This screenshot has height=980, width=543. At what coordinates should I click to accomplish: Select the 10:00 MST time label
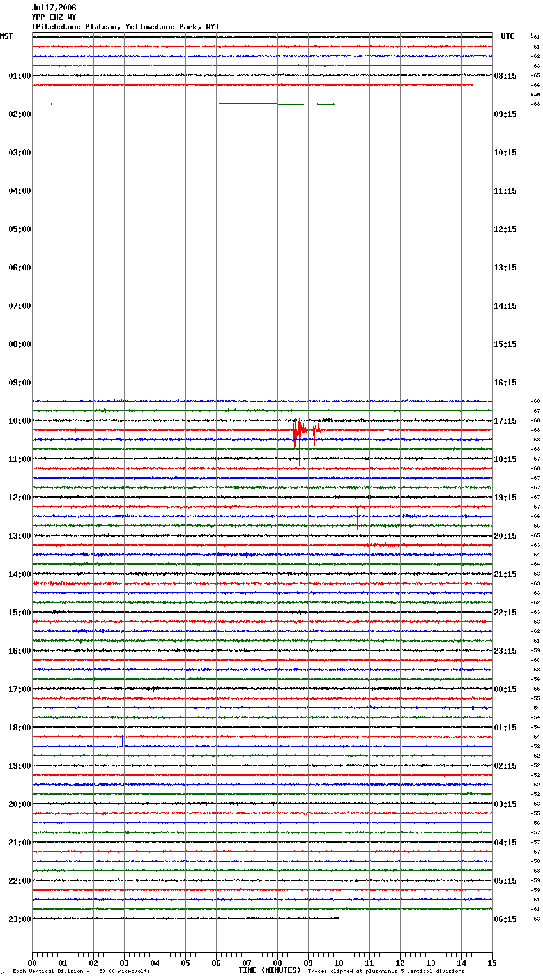pos(20,421)
